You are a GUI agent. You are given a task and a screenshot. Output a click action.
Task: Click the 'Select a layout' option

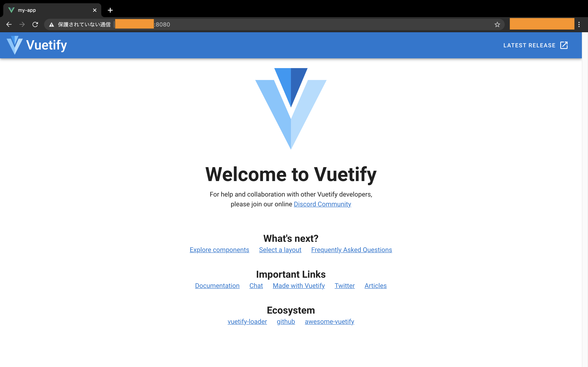[x=280, y=250]
